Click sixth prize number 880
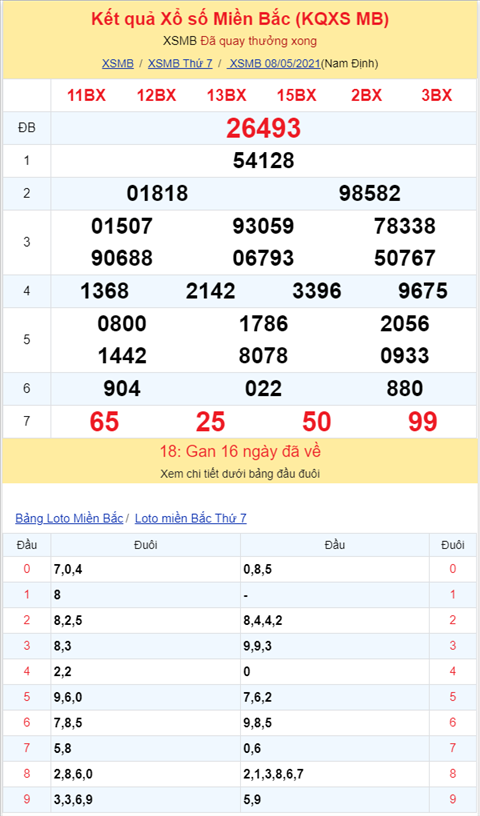480x816 pixels. point(405,389)
